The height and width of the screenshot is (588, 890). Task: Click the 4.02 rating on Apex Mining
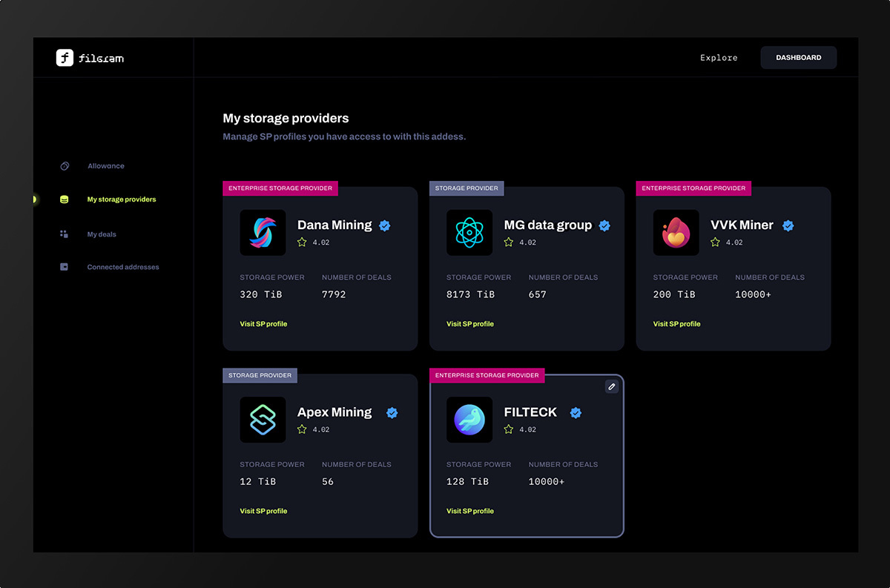321,429
